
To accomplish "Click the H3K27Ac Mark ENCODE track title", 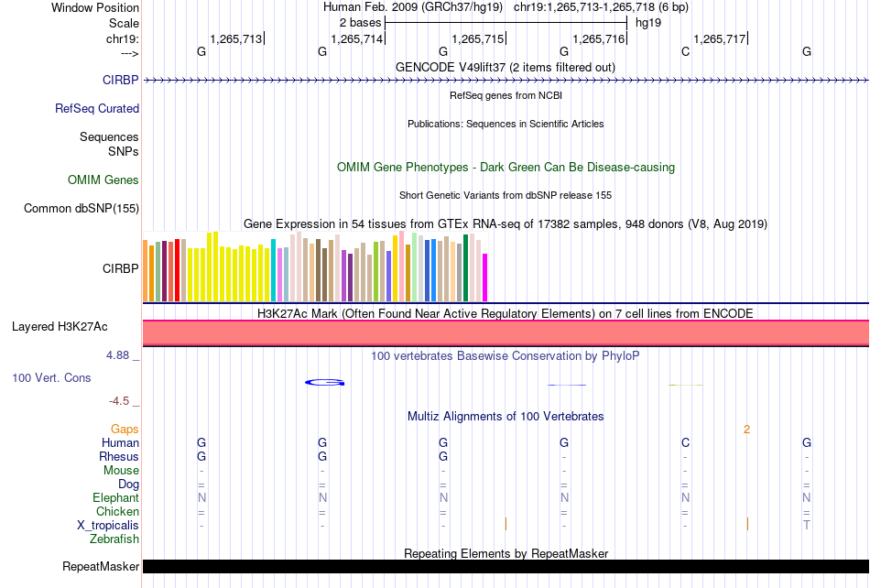I will point(506,313).
